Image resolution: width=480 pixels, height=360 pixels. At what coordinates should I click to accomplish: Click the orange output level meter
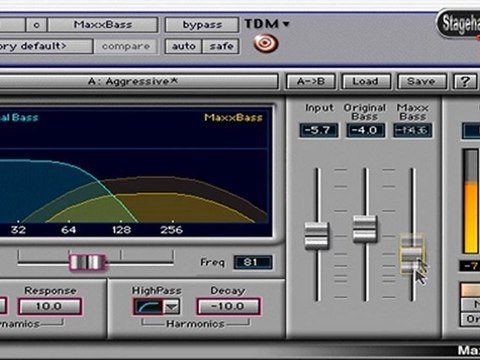pyautogui.click(x=471, y=201)
